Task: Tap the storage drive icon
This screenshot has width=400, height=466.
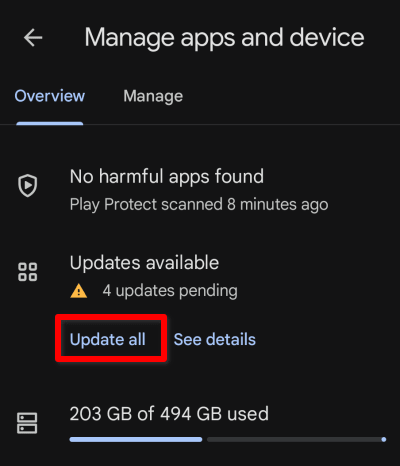Action: point(27,423)
